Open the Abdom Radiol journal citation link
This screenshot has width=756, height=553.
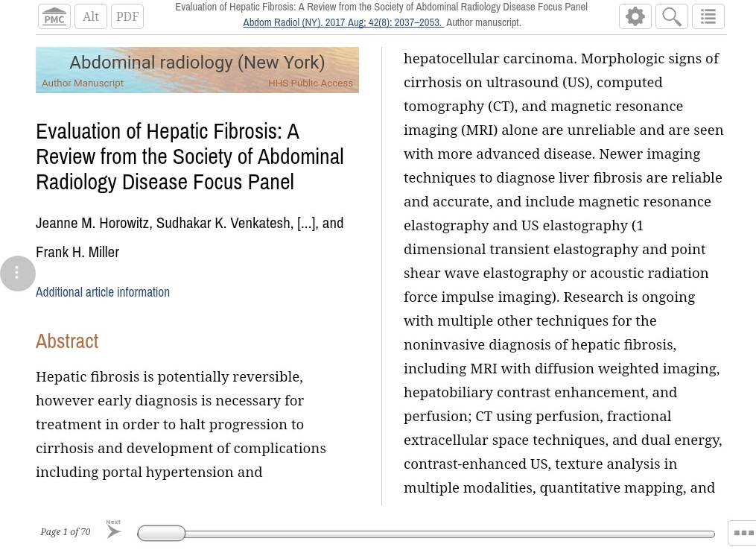pos(343,22)
